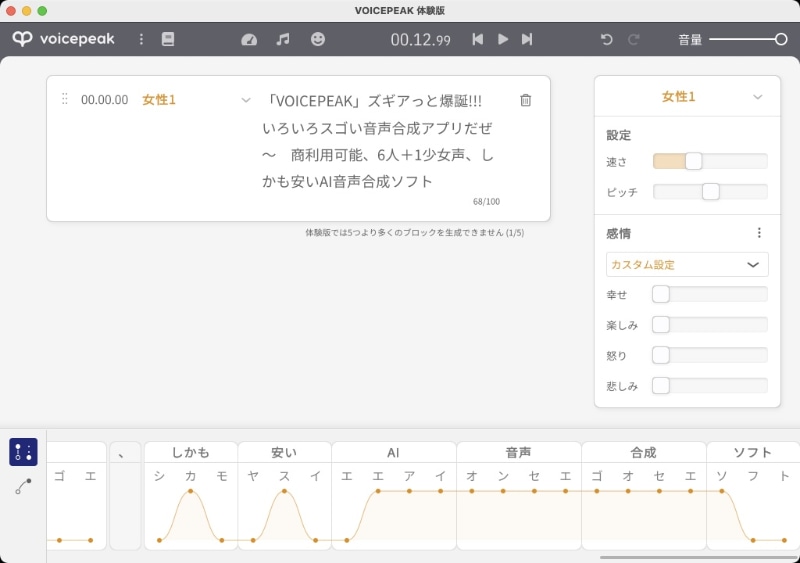The height and width of the screenshot is (563, 800).
Task: Click the voicepeak logo
Action: [x=64, y=39]
